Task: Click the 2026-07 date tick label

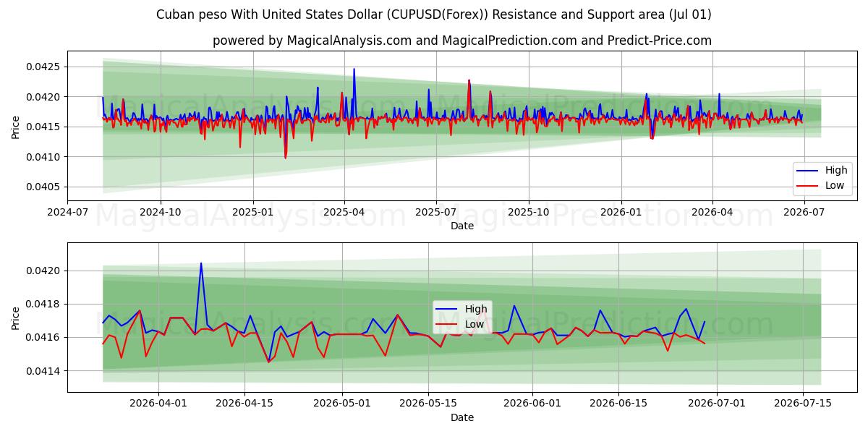Action: click(804, 213)
